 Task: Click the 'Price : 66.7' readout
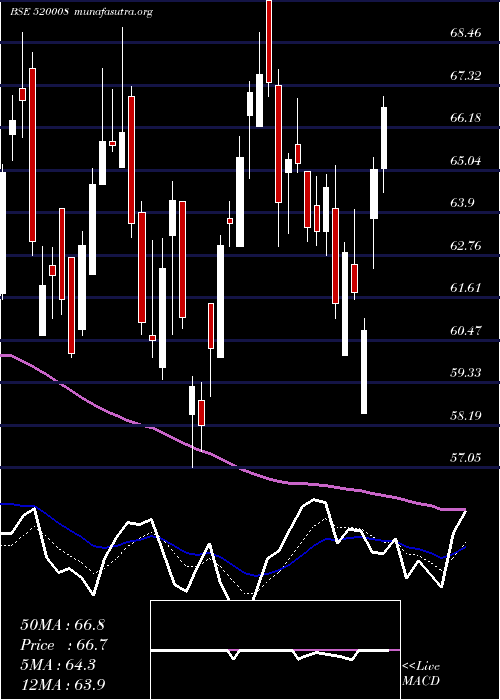pos(64,645)
